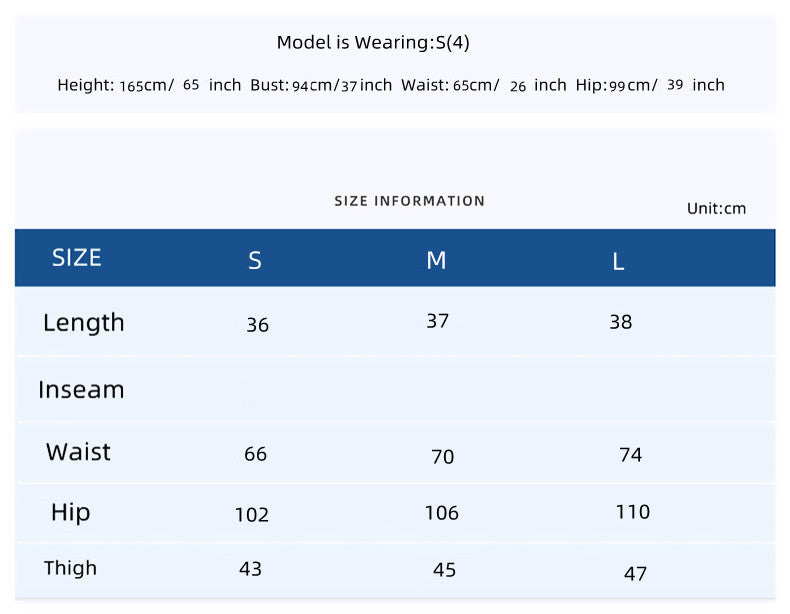Click the Waist value 74 for L
The width and height of the screenshot is (790, 614).
(631, 455)
